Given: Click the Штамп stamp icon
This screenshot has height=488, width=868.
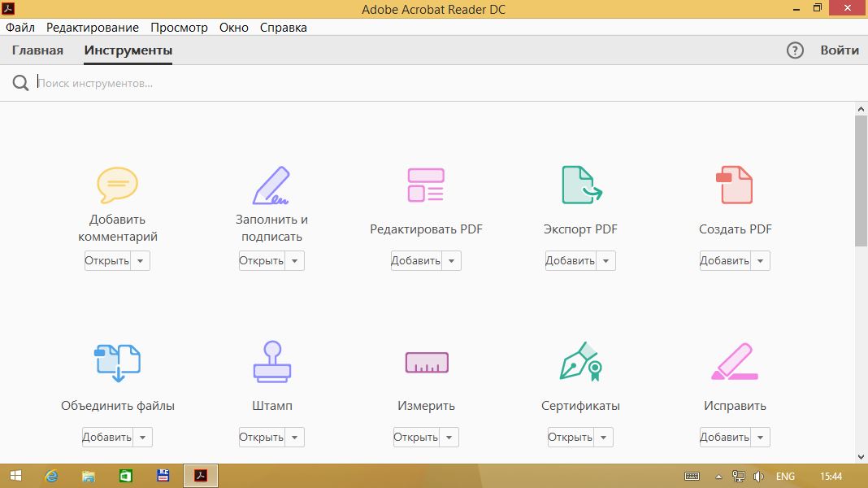Looking at the screenshot, I should (x=271, y=362).
